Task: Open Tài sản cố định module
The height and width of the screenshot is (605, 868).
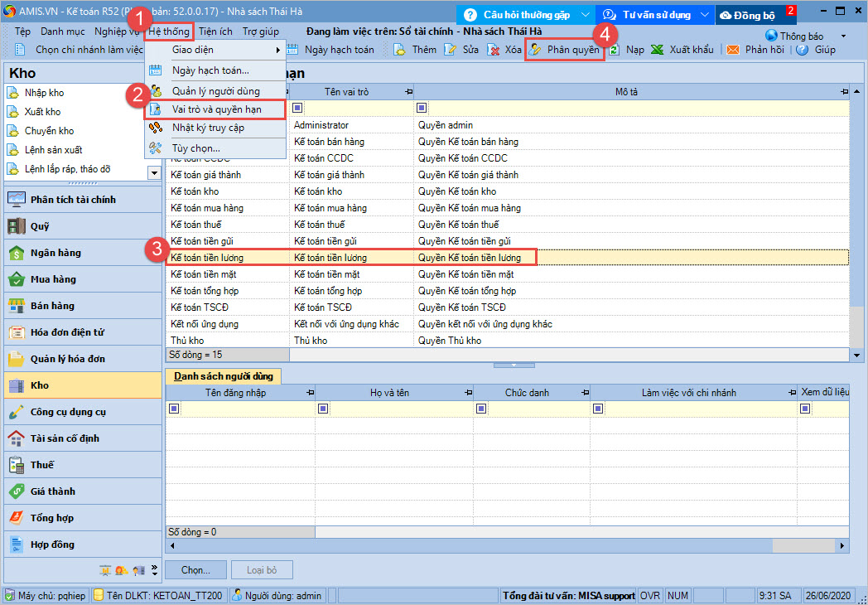Action: point(65,438)
